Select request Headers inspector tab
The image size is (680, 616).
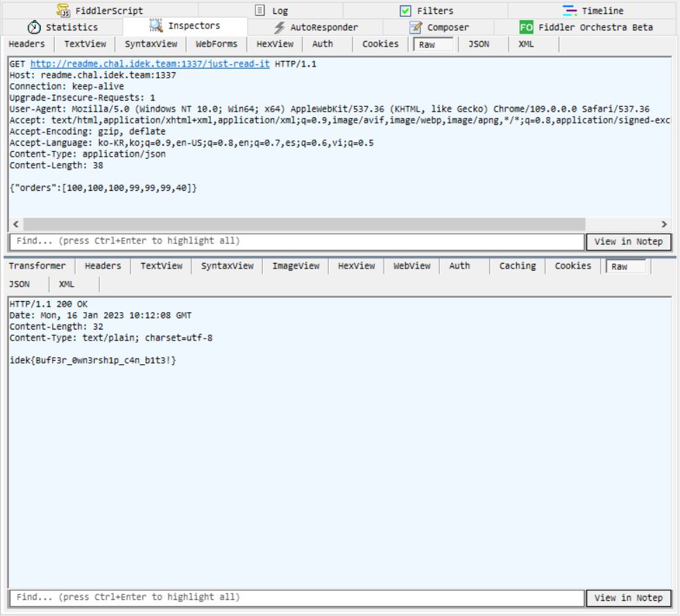click(27, 44)
